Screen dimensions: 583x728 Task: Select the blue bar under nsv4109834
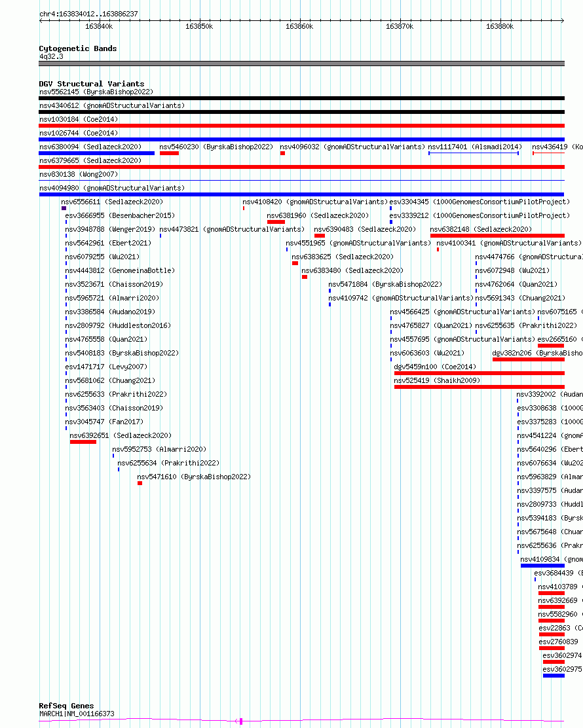point(542,566)
